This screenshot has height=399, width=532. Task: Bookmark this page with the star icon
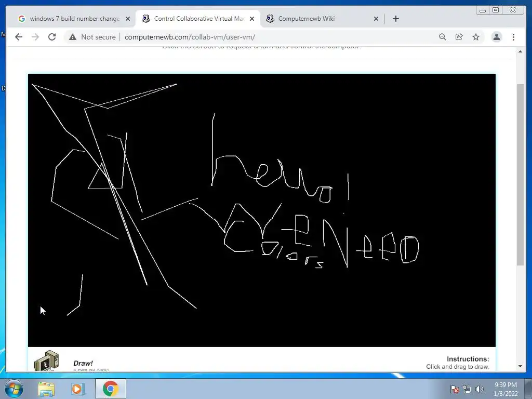(x=476, y=37)
